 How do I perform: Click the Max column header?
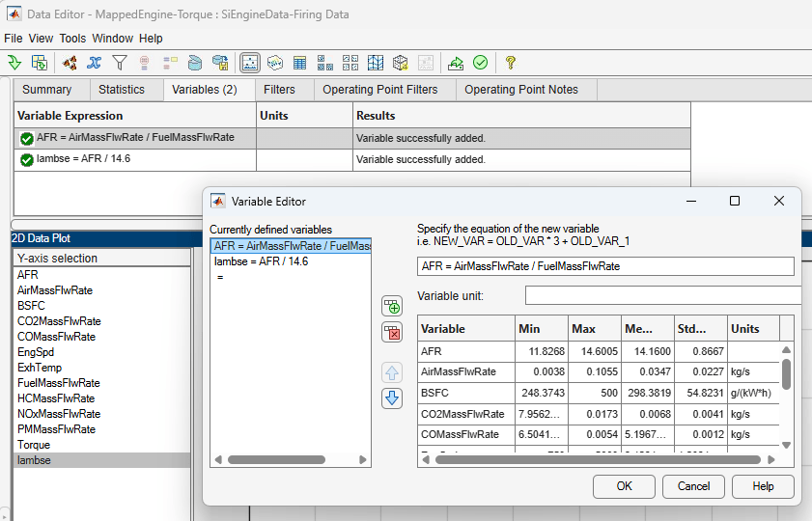click(595, 329)
